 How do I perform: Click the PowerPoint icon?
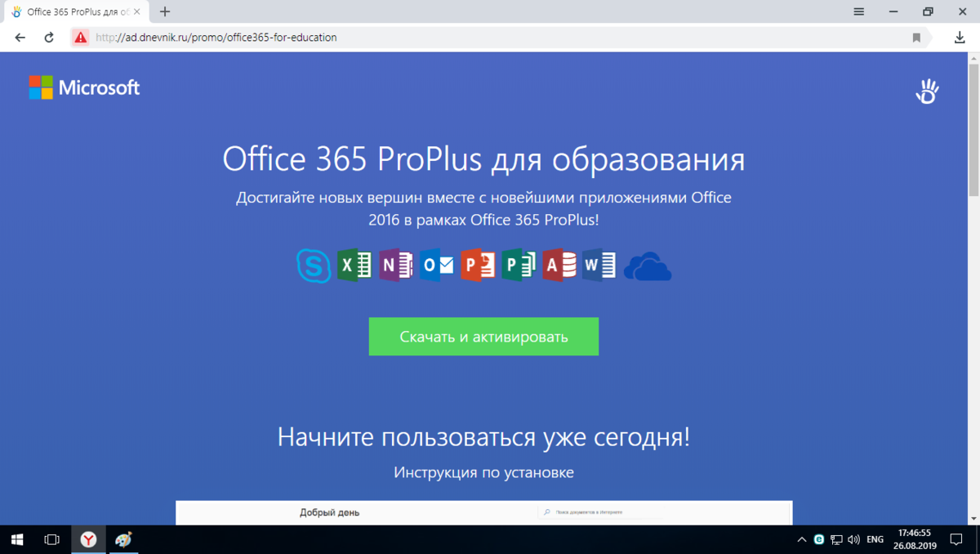click(477, 265)
